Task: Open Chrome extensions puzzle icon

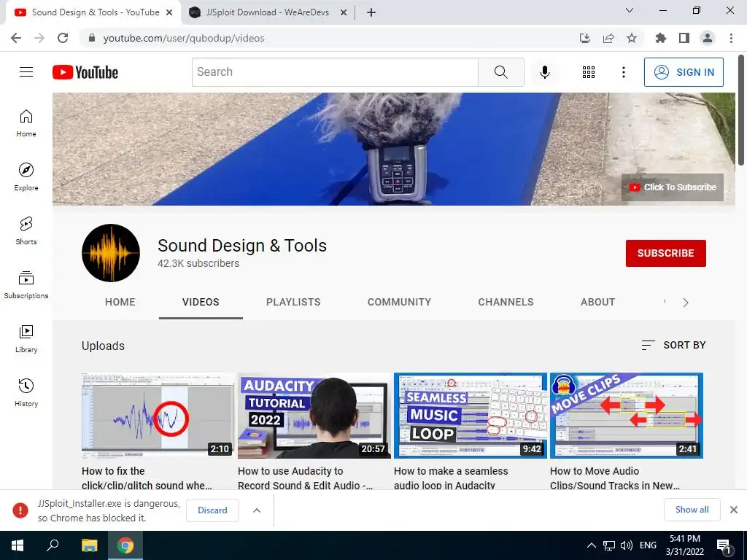Action: click(x=660, y=38)
